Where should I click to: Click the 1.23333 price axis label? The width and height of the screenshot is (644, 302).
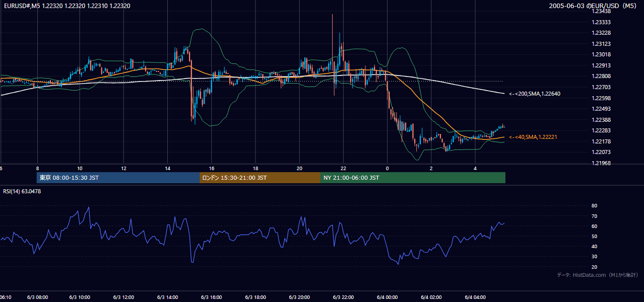pyautogui.click(x=602, y=22)
